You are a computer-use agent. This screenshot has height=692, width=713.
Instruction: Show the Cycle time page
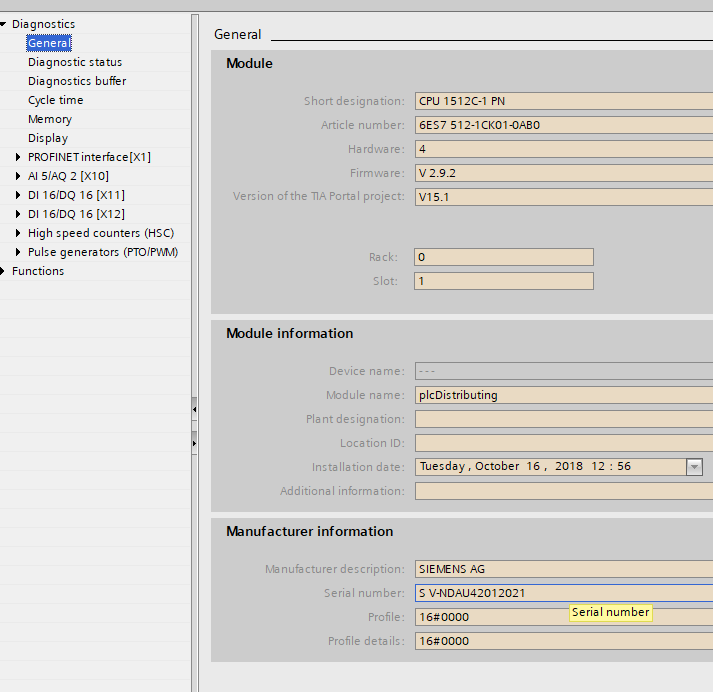[55, 100]
